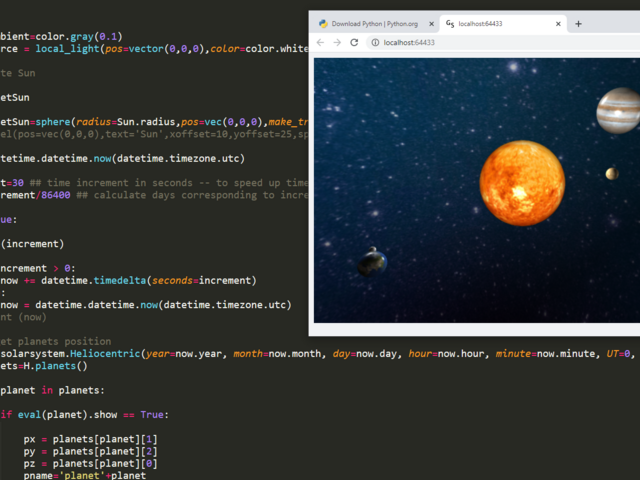Open a new browser tab
The width and height of the screenshot is (640, 480).
tap(579, 23)
